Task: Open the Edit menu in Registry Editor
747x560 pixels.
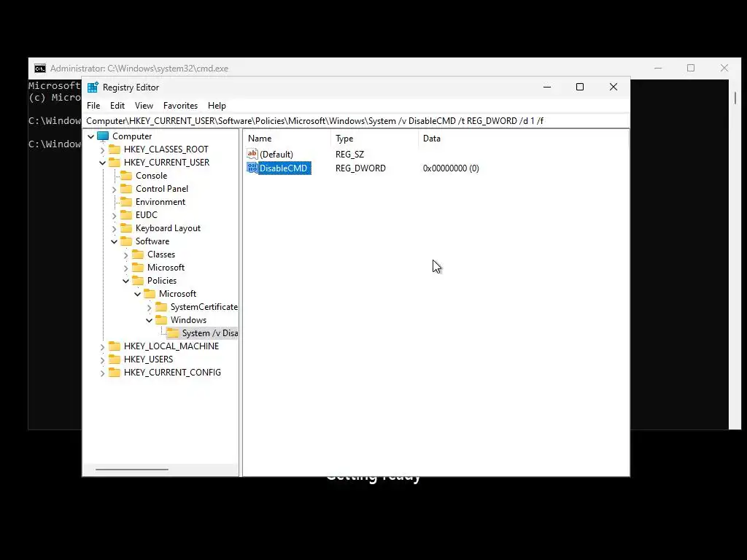Action: click(x=117, y=106)
